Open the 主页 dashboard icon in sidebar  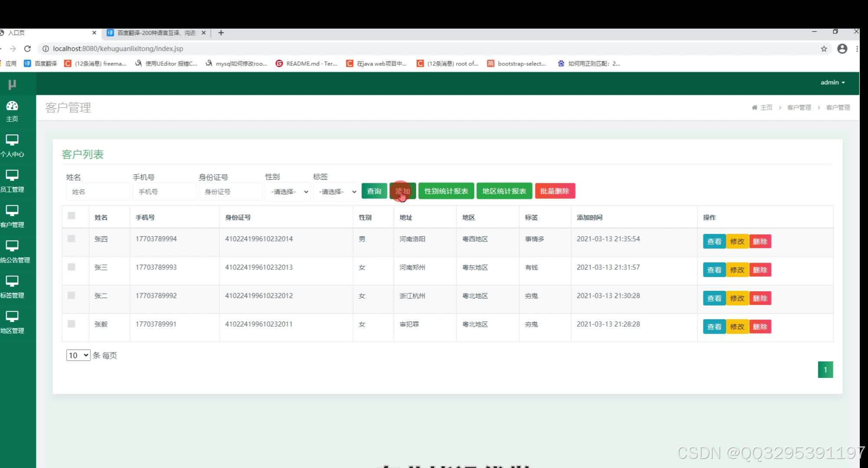click(x=12, y=106)
